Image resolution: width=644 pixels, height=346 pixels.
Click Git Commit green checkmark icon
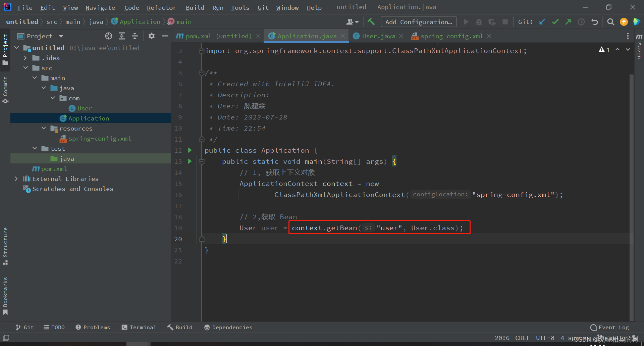pos(555,22)
